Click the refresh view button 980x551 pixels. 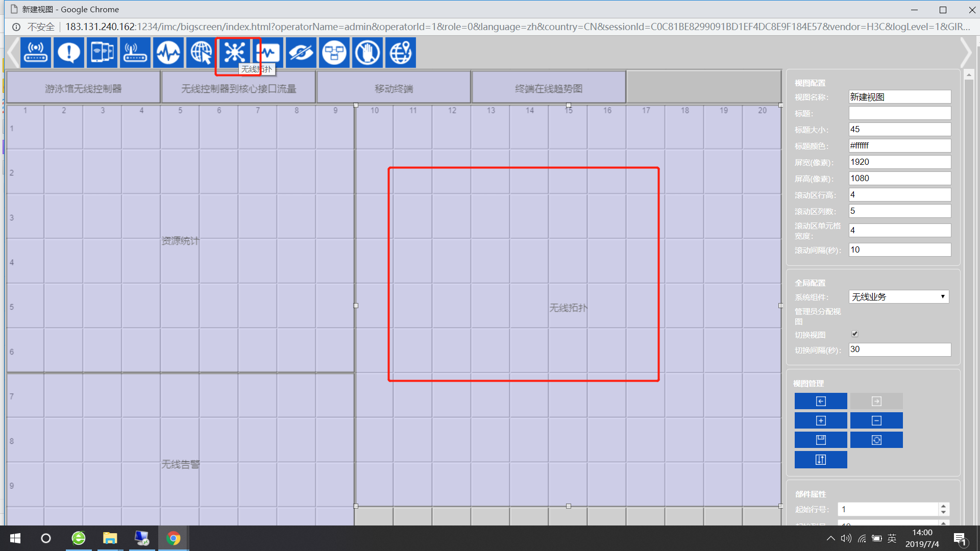(876, 440)
